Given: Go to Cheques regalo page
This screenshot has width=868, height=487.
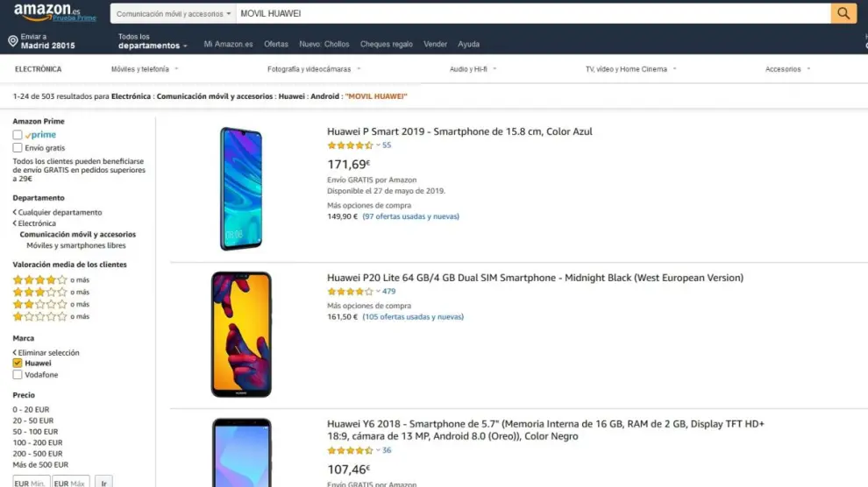Looking at the screenshot, I should pos(386,45).
